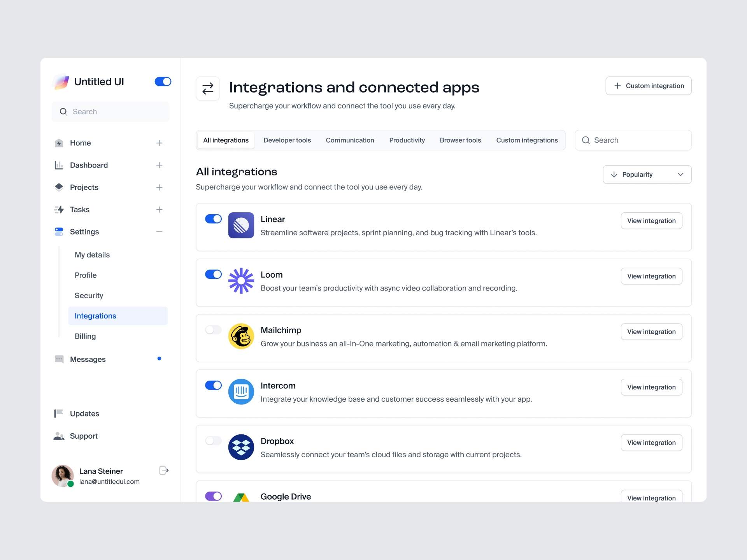Expand the Projects sidebar section
The image size is (747, 560).
coord(159,187)
